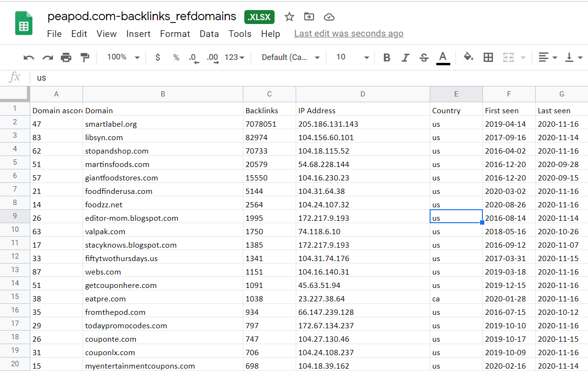The image size is (588, 371).
Task: Open the vertical align dropdown
Action: [574, 58]
